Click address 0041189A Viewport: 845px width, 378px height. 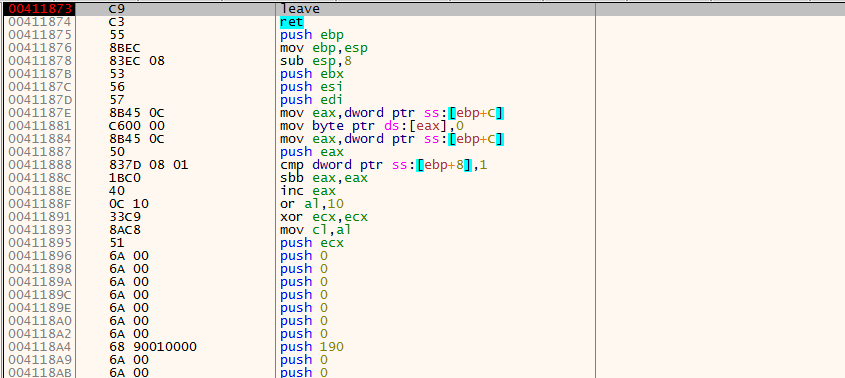point(40,281)
